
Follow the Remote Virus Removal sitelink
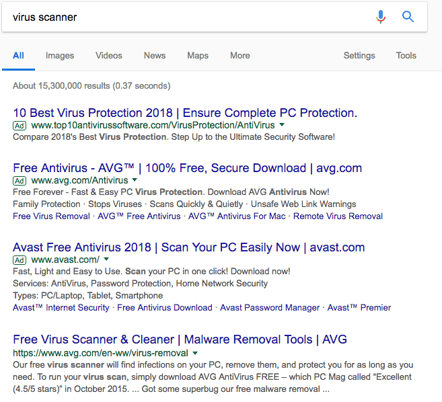338,216
